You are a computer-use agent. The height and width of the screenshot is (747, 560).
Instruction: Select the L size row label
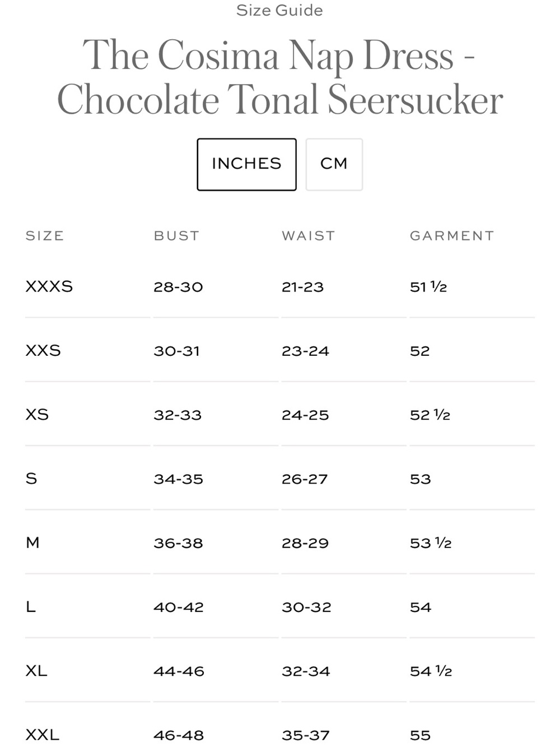tap(31, 606)
